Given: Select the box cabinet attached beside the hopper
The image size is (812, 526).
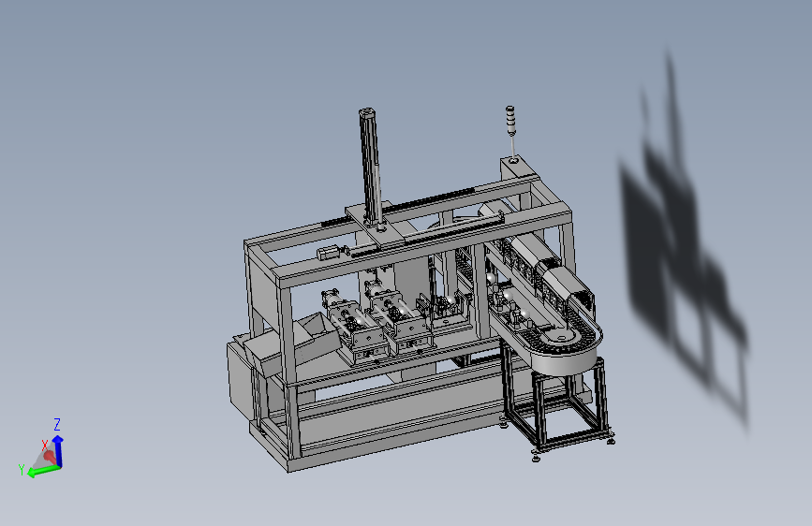Looking at the screenshot, I should [241, 380].
